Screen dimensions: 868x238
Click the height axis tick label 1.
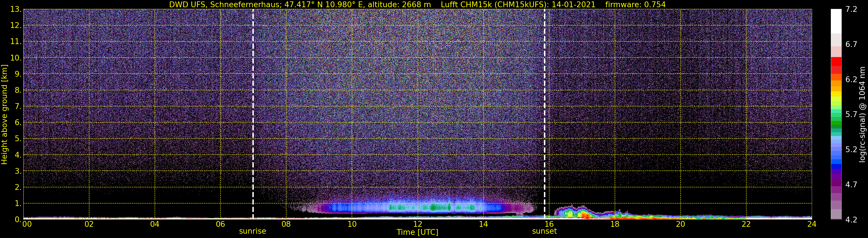pos(18,204)
